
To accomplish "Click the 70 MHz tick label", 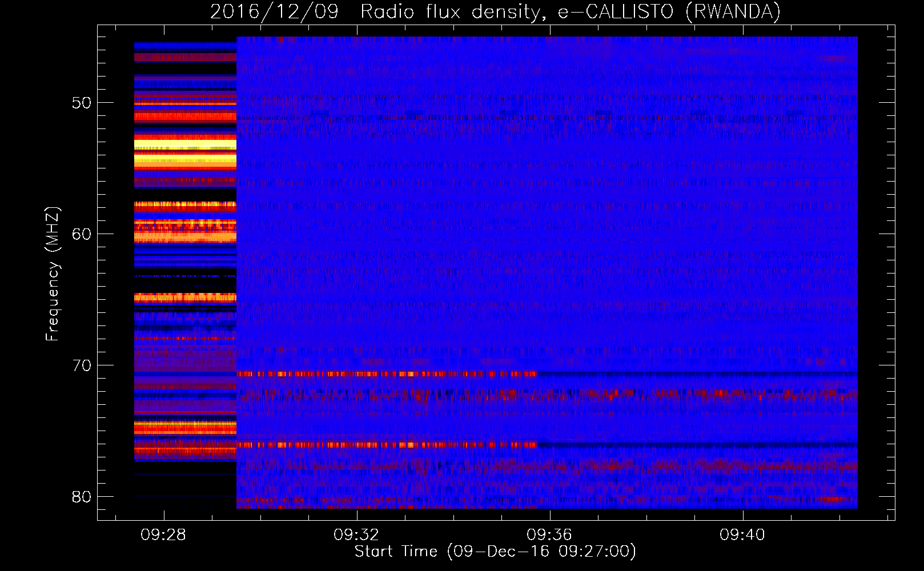I will pyautogui.click(x=82, y=365).
